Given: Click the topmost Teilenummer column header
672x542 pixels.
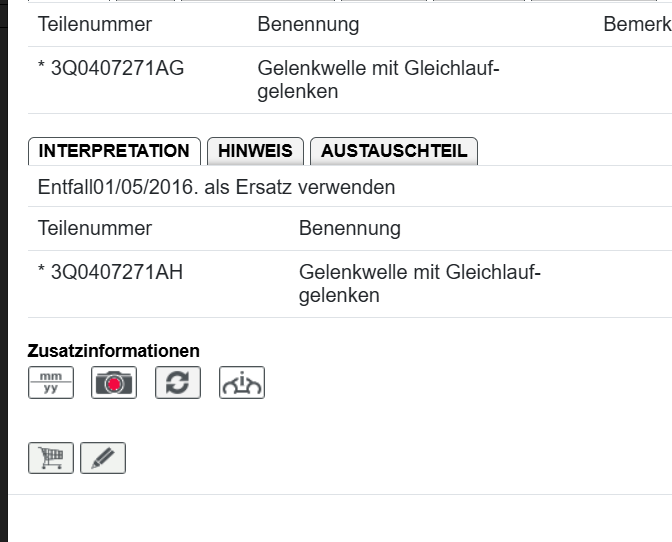Looking at the screenshot, I should (x=94, y=24).
